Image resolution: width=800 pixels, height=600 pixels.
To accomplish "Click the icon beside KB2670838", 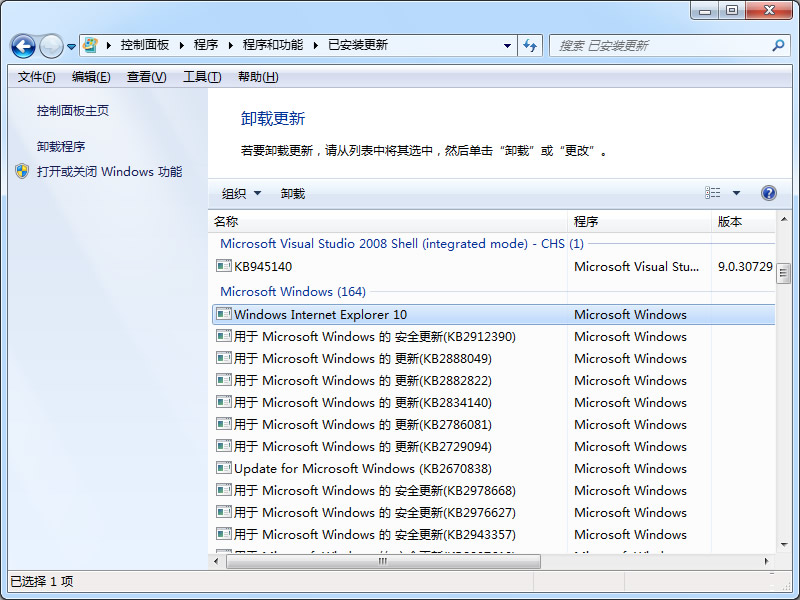I will coord(223,467).
